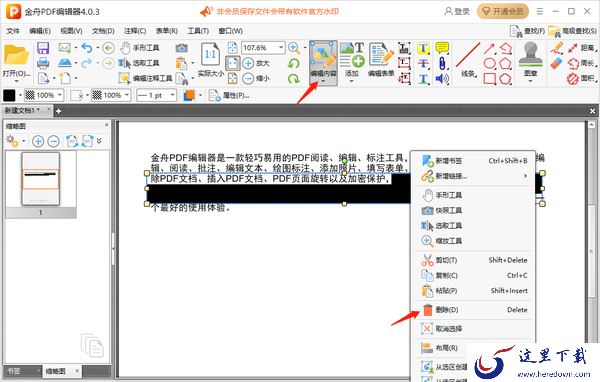This screenshot has height=382, width=600.
Task: Click the 登录 login button
Action: pos(457,11)
